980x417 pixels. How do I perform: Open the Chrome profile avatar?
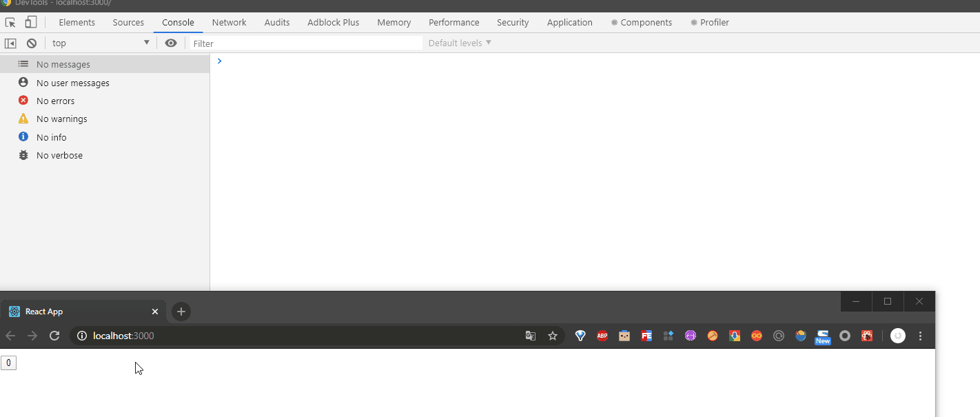(x=897, y=336)
